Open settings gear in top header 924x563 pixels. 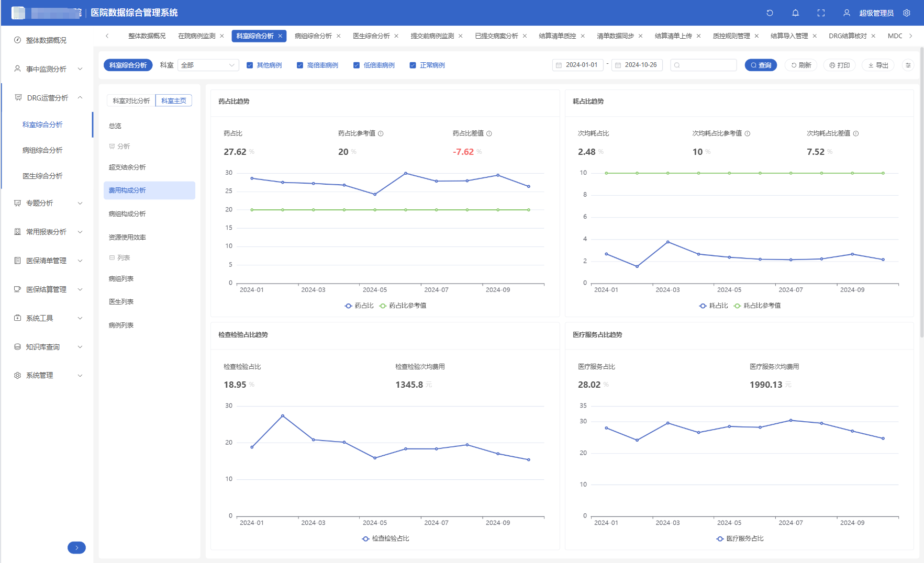(907, 13)
